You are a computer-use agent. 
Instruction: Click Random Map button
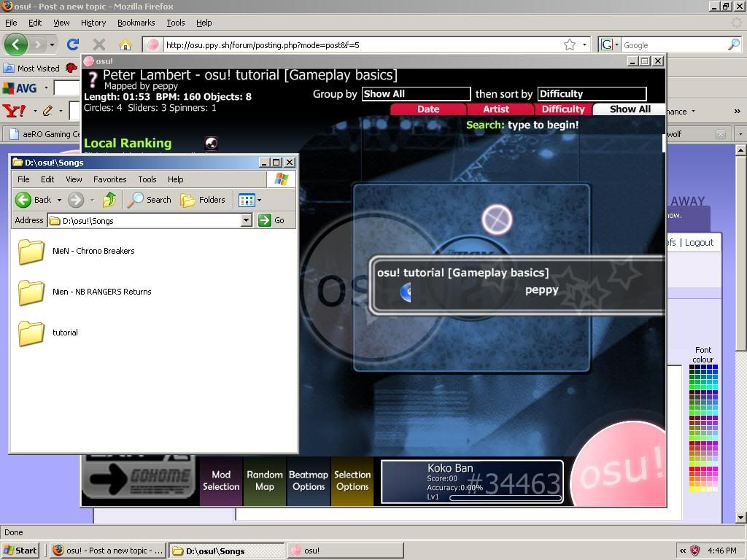pyautogui.click(x=264, y=481)
